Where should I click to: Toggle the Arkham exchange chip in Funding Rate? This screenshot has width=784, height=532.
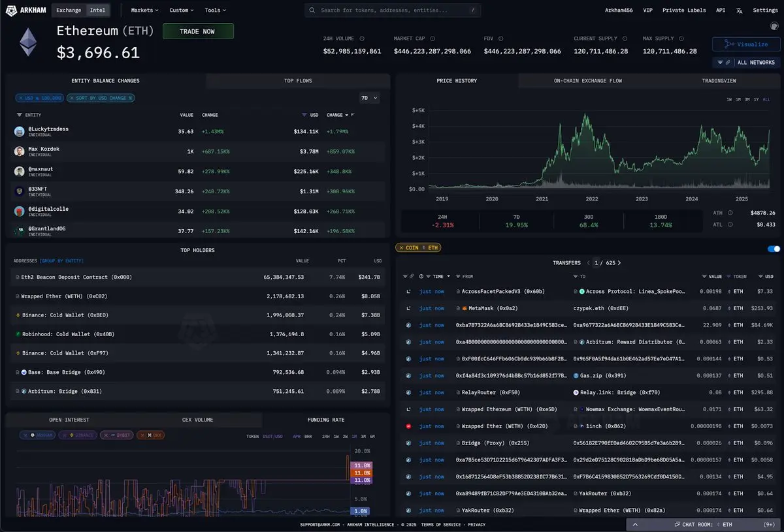point(37,435)
